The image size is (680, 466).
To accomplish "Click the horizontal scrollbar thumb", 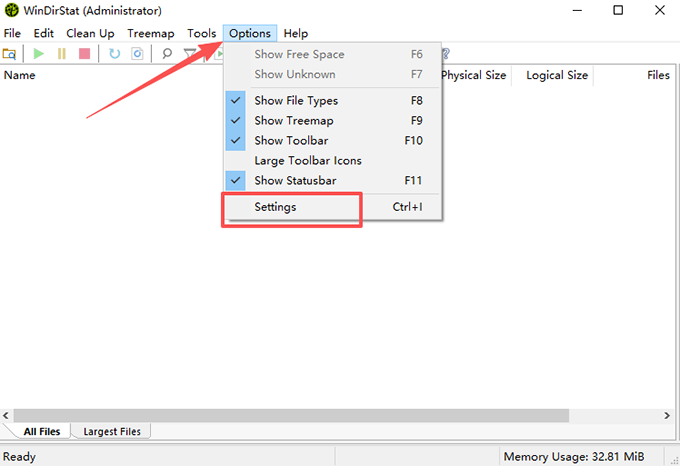I will click(291, 415).
